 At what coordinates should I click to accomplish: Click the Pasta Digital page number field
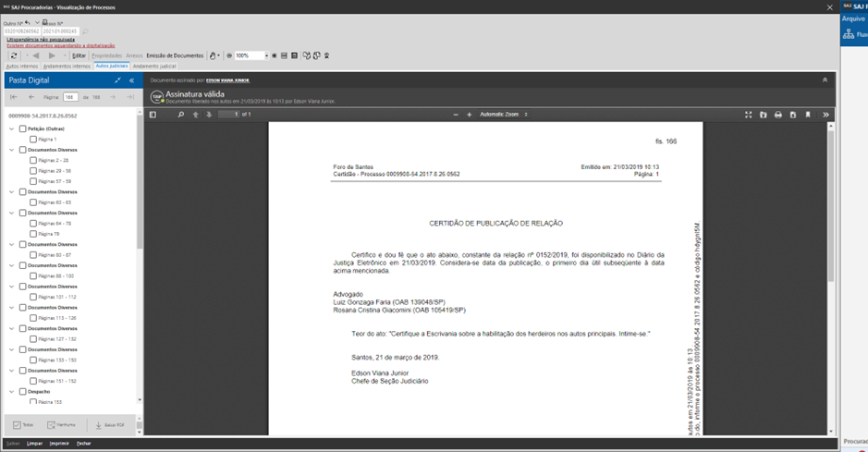point(70,97)
